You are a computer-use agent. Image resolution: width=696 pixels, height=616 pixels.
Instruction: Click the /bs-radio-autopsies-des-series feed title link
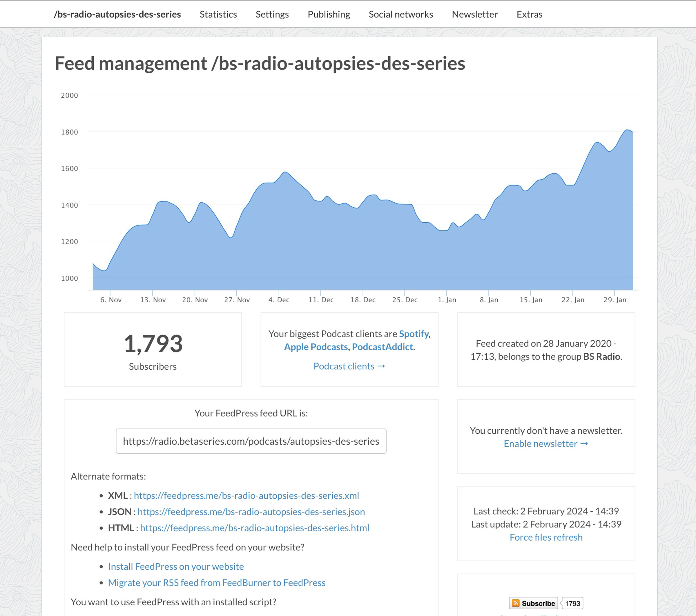[x=117, y=14]
